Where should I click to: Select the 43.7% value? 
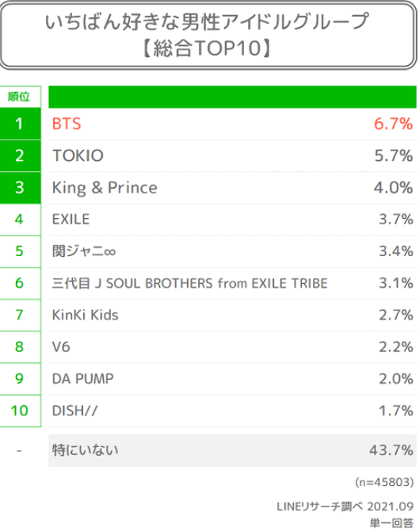(391, 450)
